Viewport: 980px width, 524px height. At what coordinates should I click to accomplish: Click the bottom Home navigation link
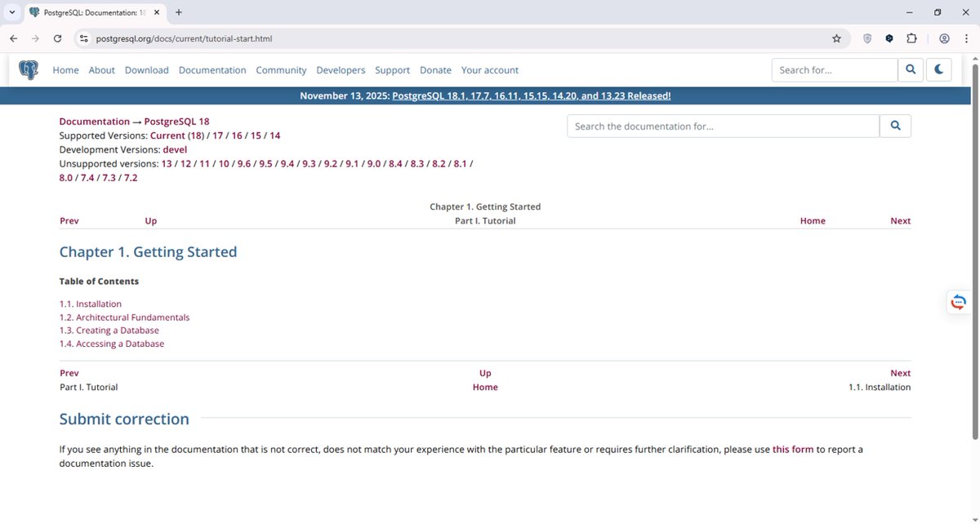click(x=485, y=387)
